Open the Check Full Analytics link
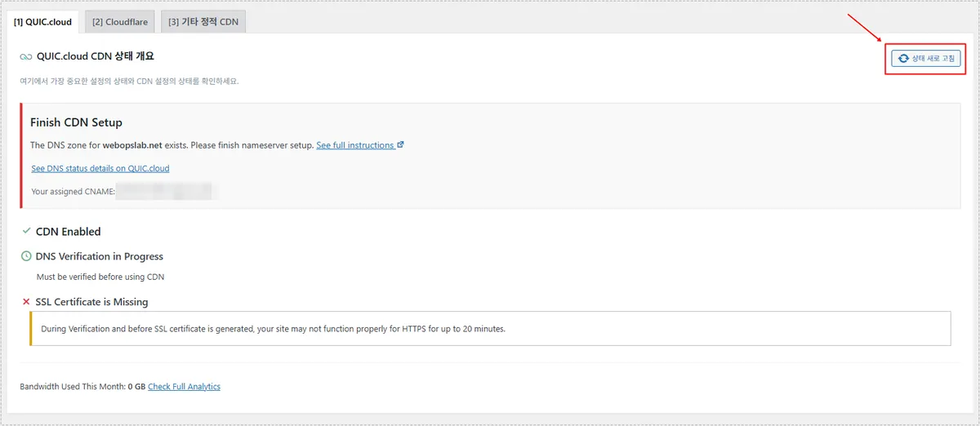 click(x=184, y=386)
